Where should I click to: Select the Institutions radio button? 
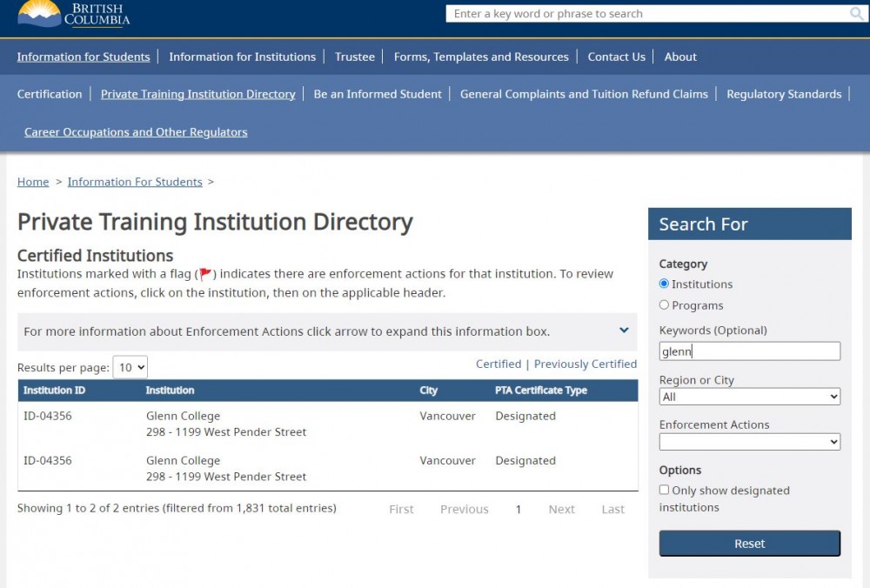click(x=665, y=284)
